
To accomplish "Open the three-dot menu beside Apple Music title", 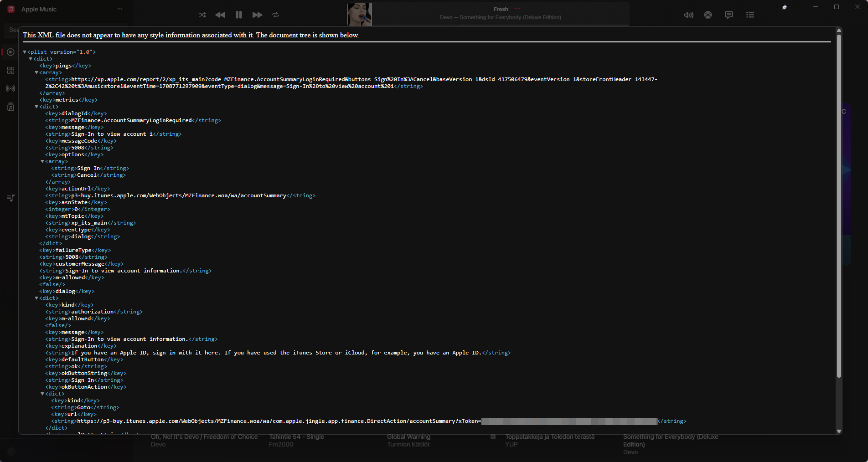I will tap(120, 9).
